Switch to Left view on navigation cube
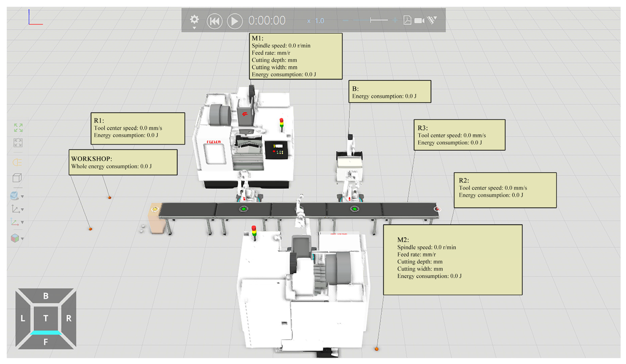The height and width of the screenshot is (364, 626). 23,318
